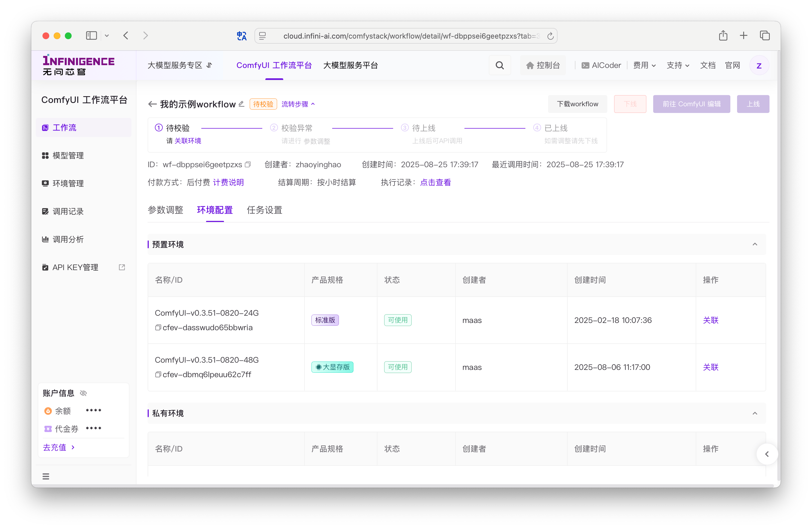Edit workflow name with pencil icon
This screenshot has width=812, height=529.
click(242, 104)
